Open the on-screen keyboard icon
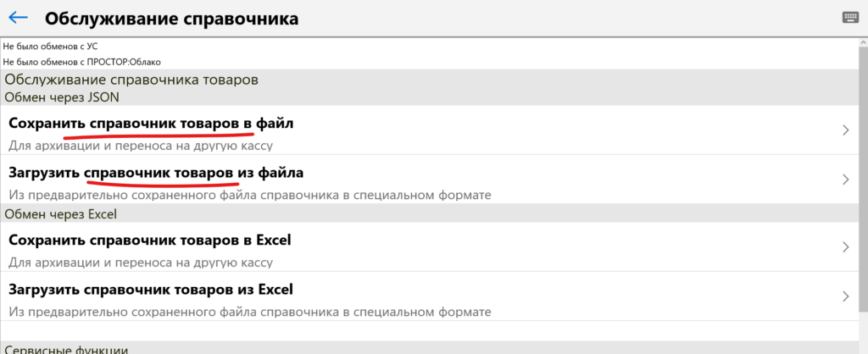868x354 pixels. pyautogui.click(x=850, y=17)
